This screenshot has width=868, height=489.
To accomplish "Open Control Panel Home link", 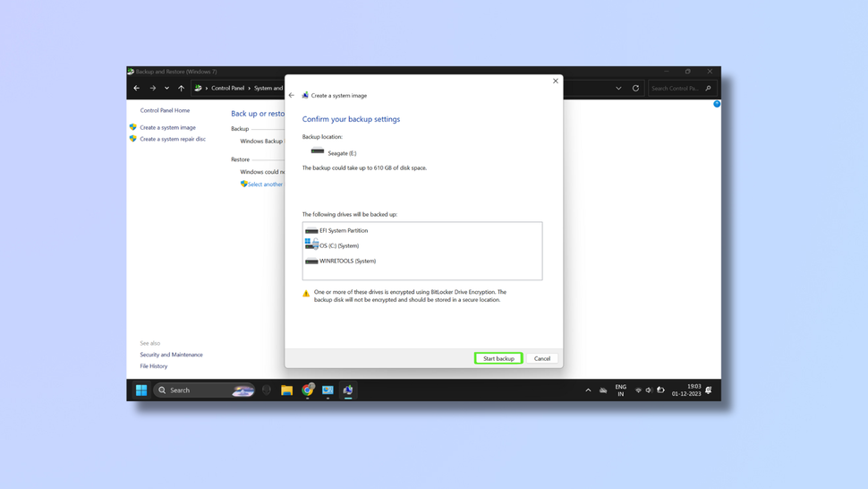I will 165,110.
